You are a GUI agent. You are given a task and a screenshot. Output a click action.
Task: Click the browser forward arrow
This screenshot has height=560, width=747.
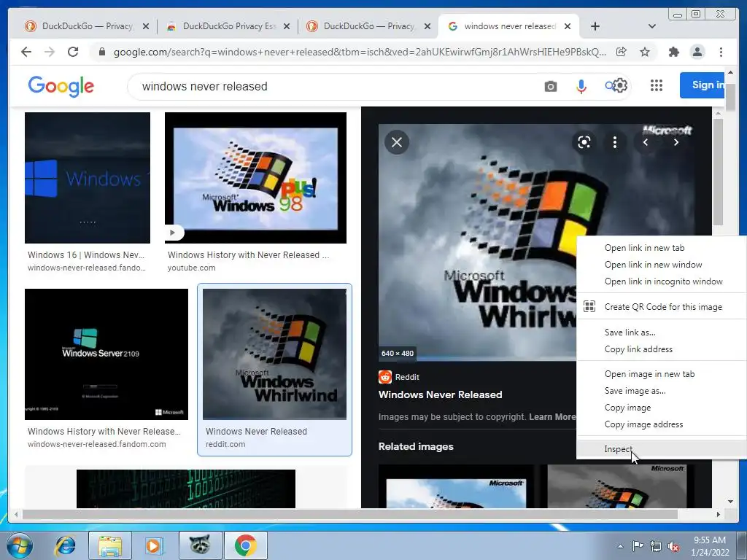(50, 52)
